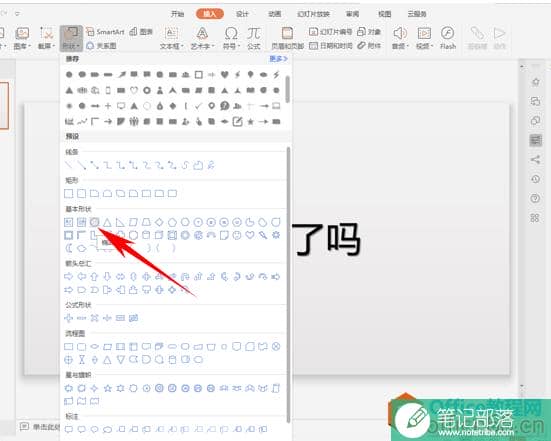This screenshot has width=551, height=441.
Task: Expand the 文本框 text box dropdown
Action: [x=171, y=38]
